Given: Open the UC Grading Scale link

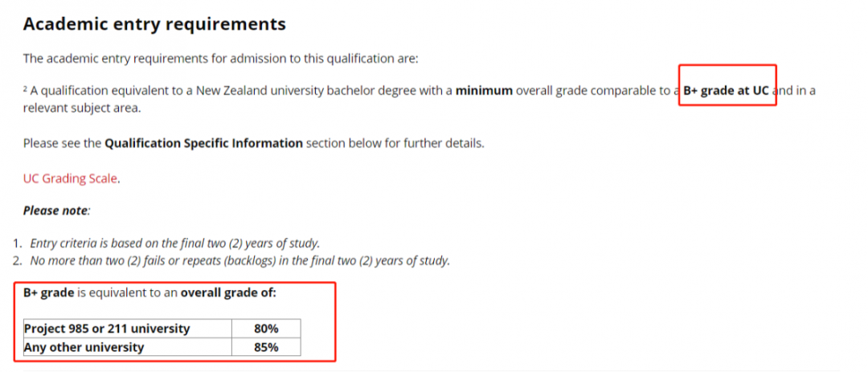Looking at the screenshot, I should point(71,178).
